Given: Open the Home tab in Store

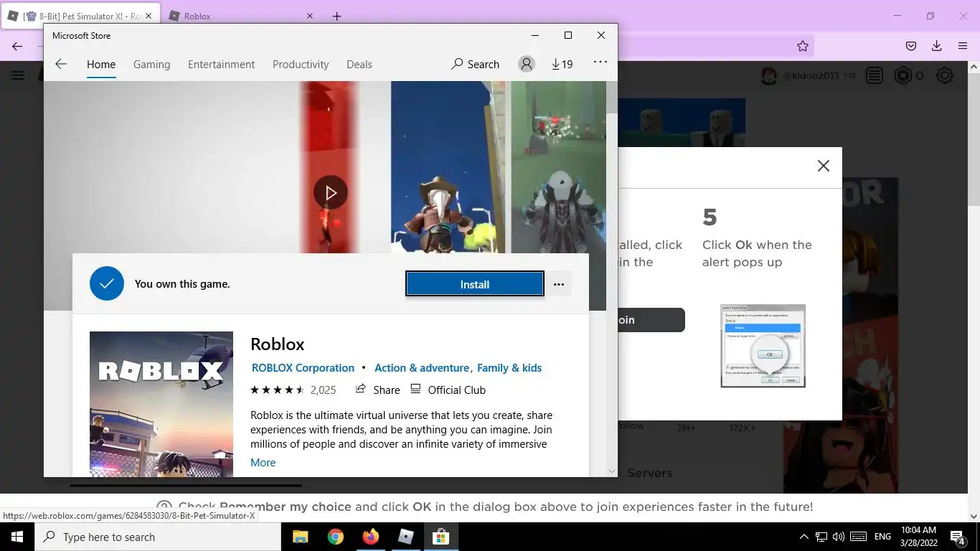Looking at the screenshot, I should 101,64.
